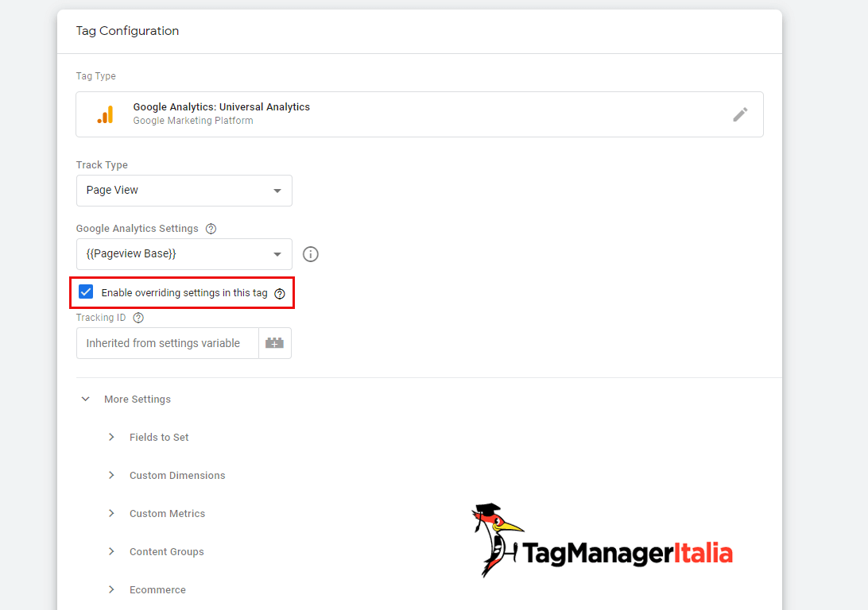This screenshot has height=610, width=868.
Task: Open help icon beside Google Analytics Settings
Action: [211, 229]
